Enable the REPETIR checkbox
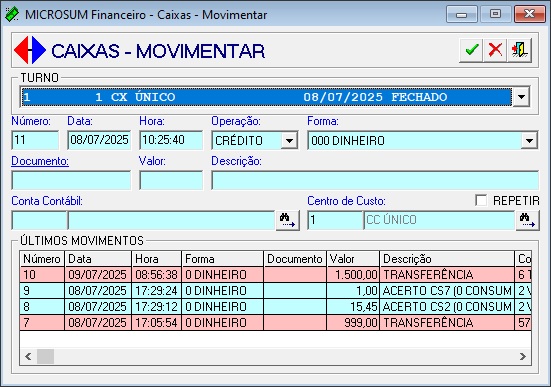 tap(481, 200)
